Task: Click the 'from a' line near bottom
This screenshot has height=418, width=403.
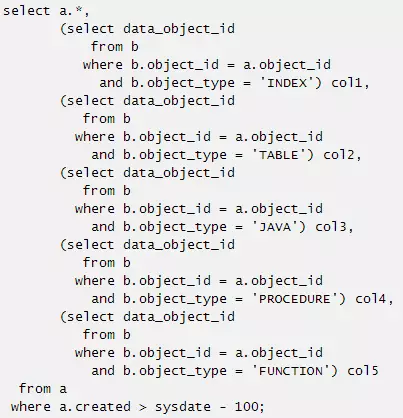Action: tap(43, 389)
